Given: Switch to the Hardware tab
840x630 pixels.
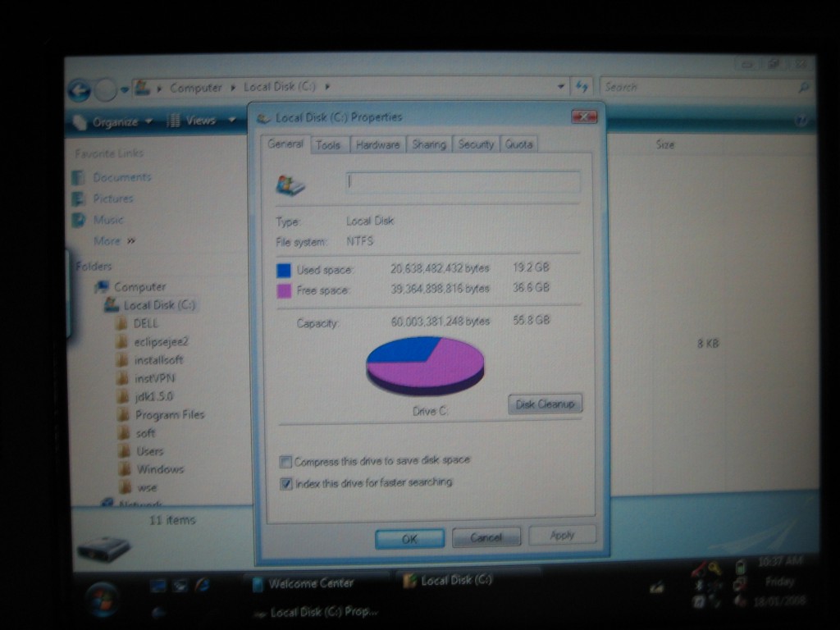Looking at the screenshot, I should pos(377,145).
